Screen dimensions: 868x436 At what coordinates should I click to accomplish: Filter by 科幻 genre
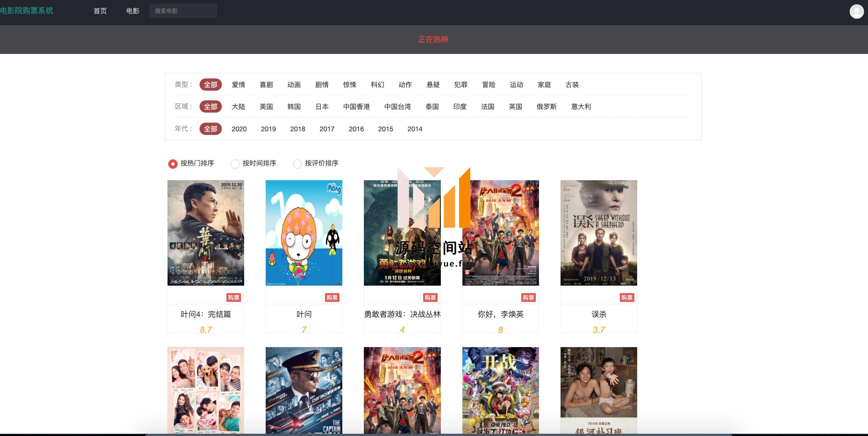tap(377, 85)
